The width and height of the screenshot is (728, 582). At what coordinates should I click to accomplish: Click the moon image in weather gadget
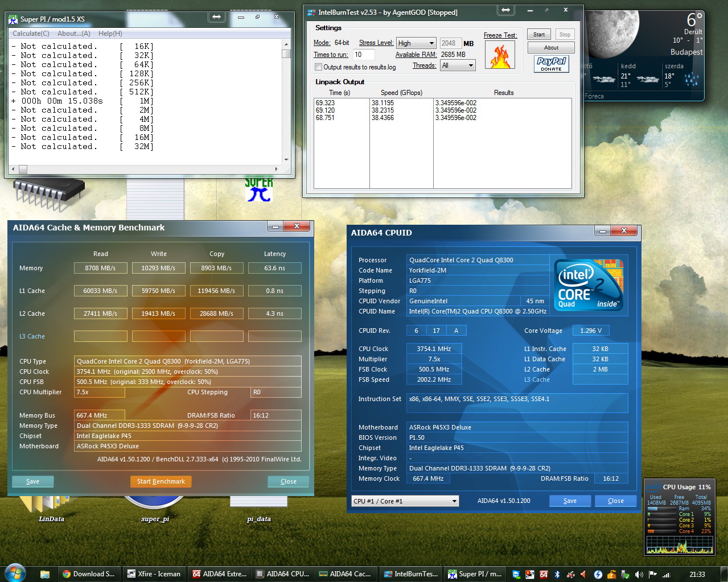(612, 33)
